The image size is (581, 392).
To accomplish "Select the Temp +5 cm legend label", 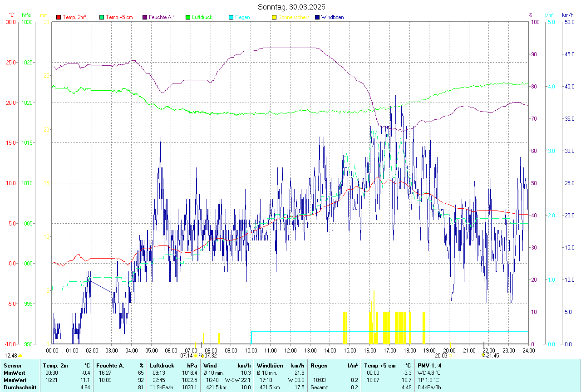I will 119,17.
